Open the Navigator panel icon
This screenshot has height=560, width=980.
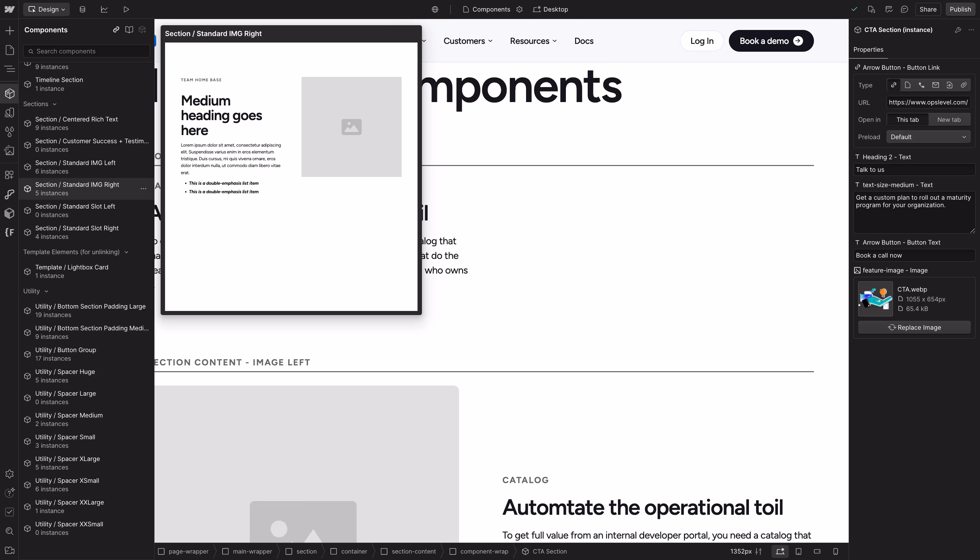(x=10, y=69)
